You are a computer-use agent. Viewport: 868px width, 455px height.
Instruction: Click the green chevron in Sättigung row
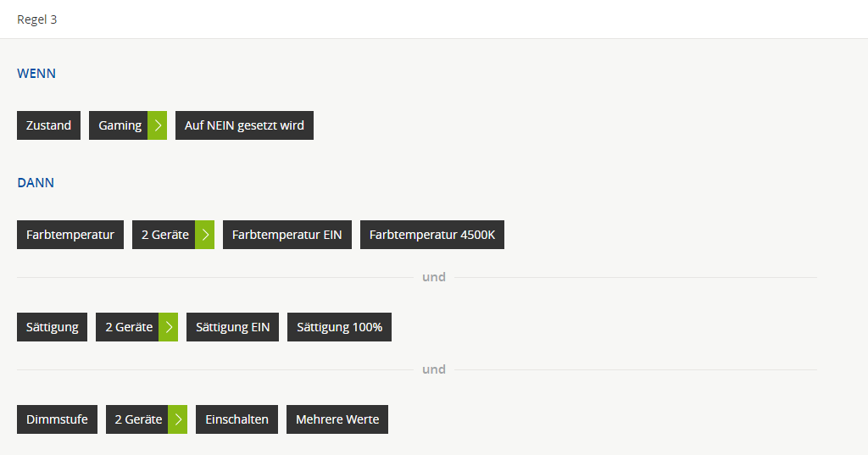tap(169, 327)
